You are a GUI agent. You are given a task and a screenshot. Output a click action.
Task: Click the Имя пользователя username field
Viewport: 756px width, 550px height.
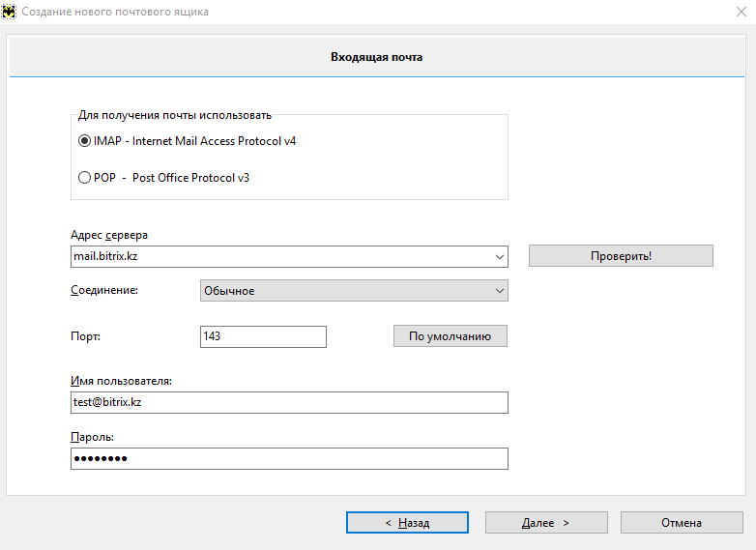coord(289,402)
